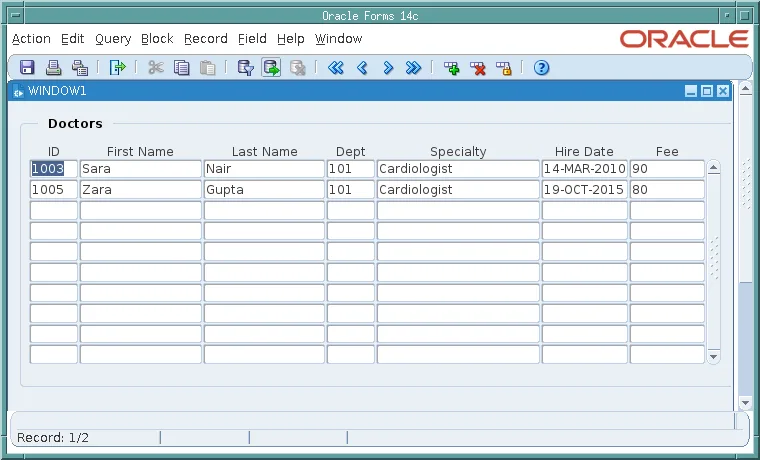Click the Dept field in Zara's row
760x460 pixels.
[350, 190]
